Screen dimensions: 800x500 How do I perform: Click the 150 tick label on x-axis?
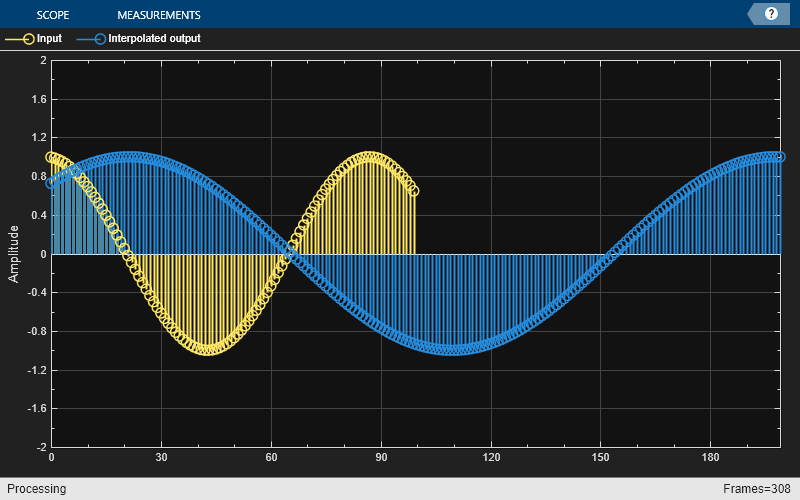point(601,457)
